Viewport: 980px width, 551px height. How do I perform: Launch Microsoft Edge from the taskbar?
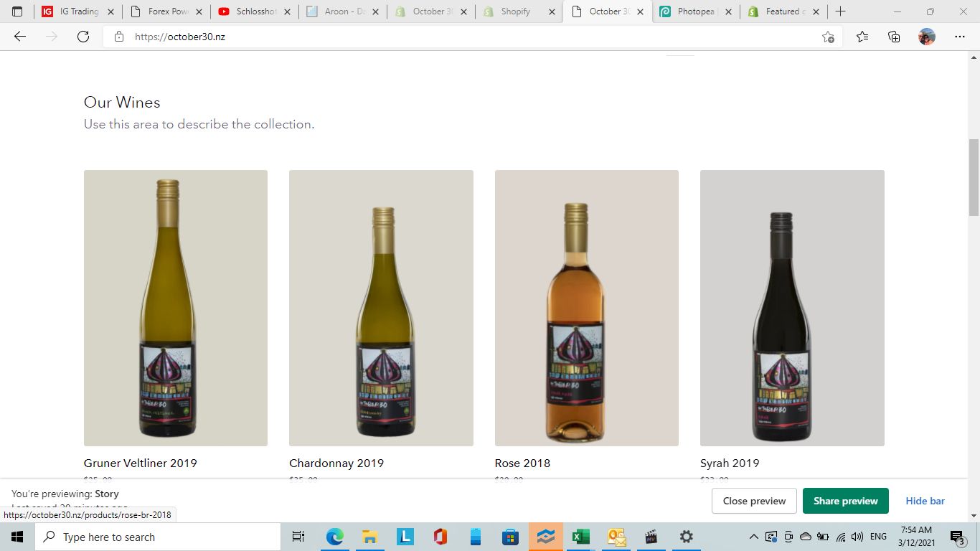click(335, 537)
